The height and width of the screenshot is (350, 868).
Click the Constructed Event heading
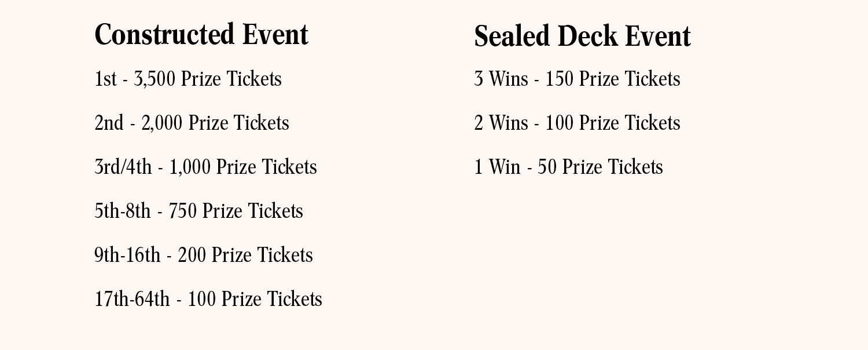pos(201,34)
